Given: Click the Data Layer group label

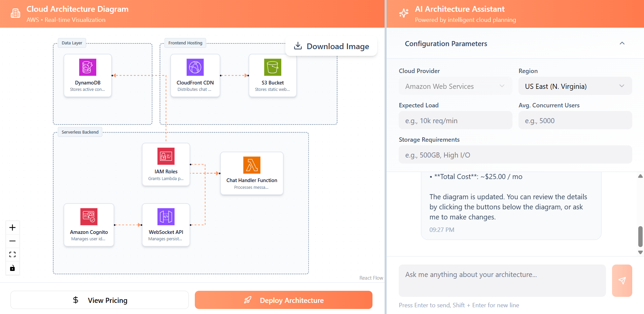Looking at the screenshot, I should click(72, 43).
